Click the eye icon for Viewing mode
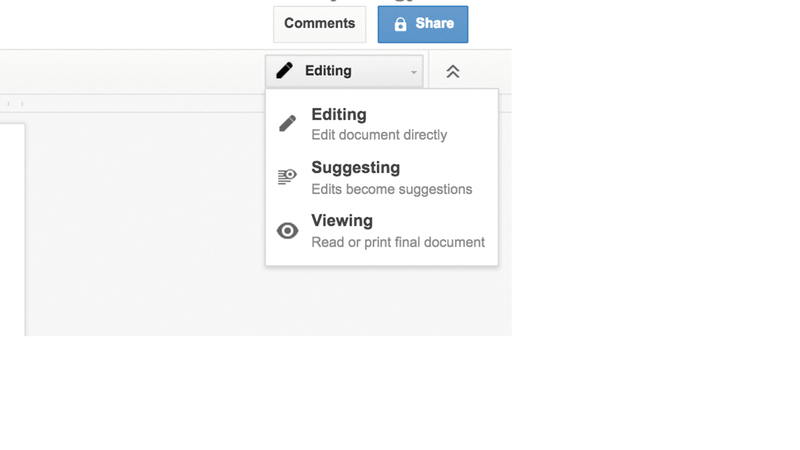The image size is (800, 450). 287,231
